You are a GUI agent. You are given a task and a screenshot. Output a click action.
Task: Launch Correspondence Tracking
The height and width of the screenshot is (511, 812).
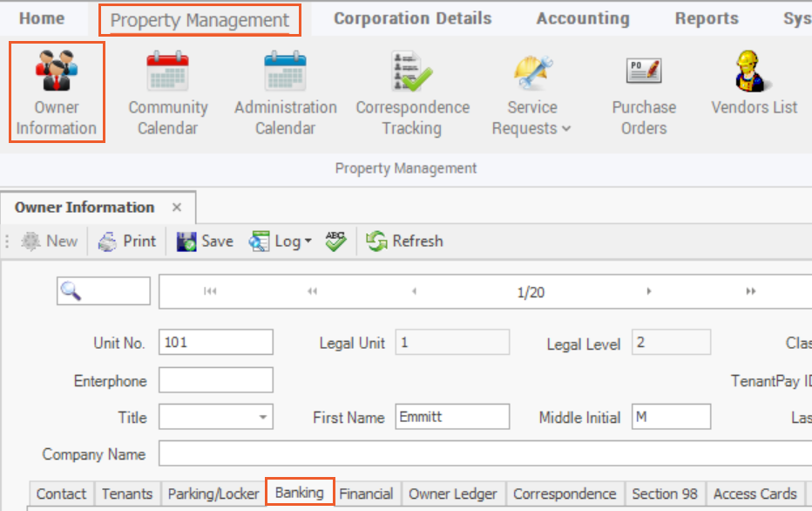[412, 92]
